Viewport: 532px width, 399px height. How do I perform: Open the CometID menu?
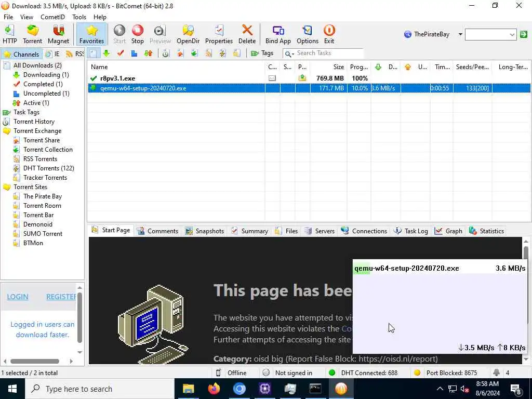click(52, 17)
